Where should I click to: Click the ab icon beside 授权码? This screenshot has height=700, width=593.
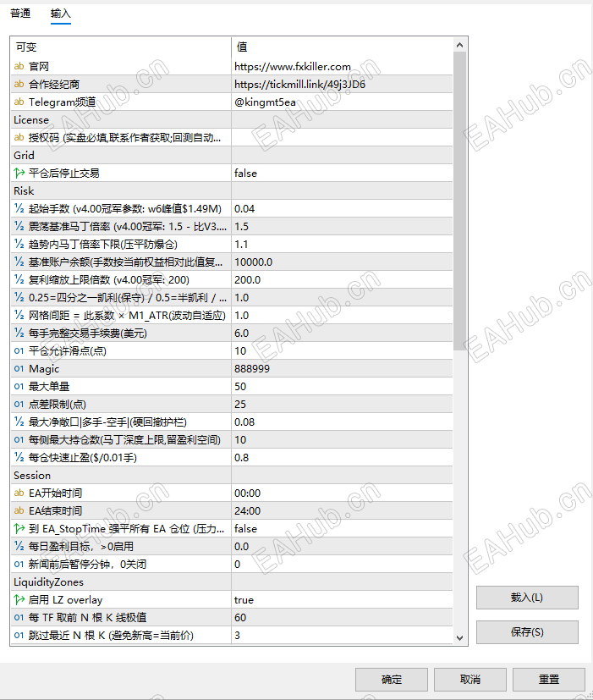point(19,137)
